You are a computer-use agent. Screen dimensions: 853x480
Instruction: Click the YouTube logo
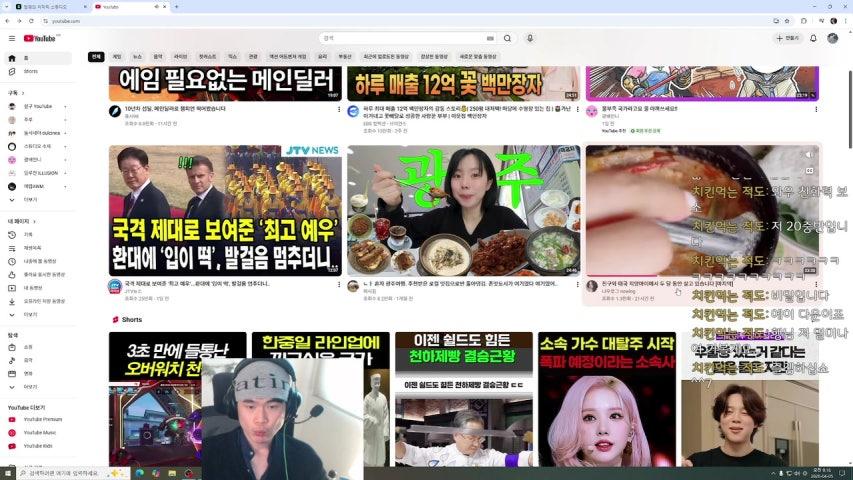pyautogui.click(x=40, y=39)
